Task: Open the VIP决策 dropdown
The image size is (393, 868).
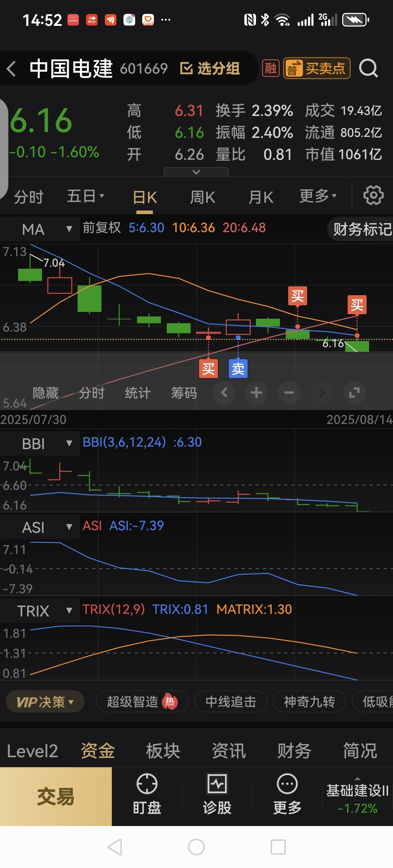Action: (45, 702)
